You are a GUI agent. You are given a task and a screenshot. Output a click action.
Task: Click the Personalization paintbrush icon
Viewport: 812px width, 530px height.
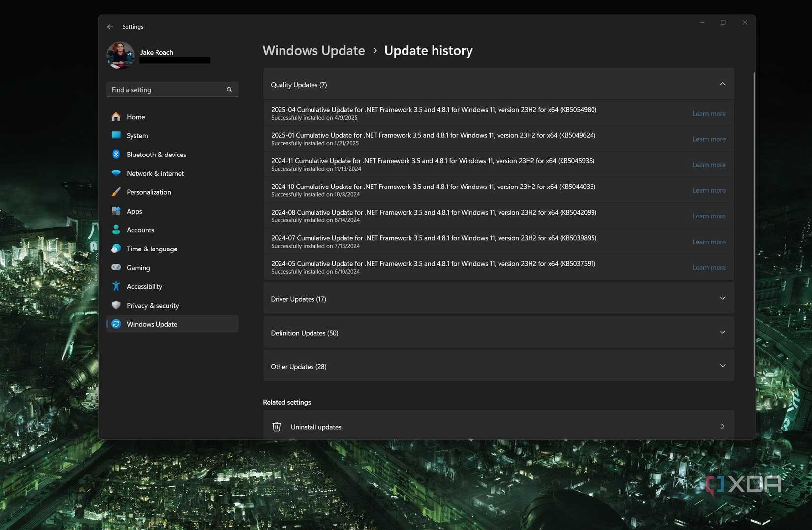tap(116, 192)
